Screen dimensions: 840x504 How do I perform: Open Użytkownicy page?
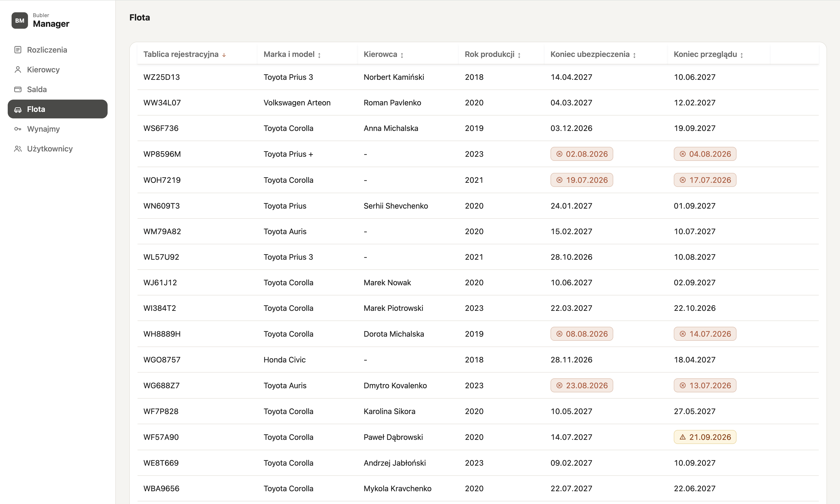pyautogui.click(x=57, y=149)
